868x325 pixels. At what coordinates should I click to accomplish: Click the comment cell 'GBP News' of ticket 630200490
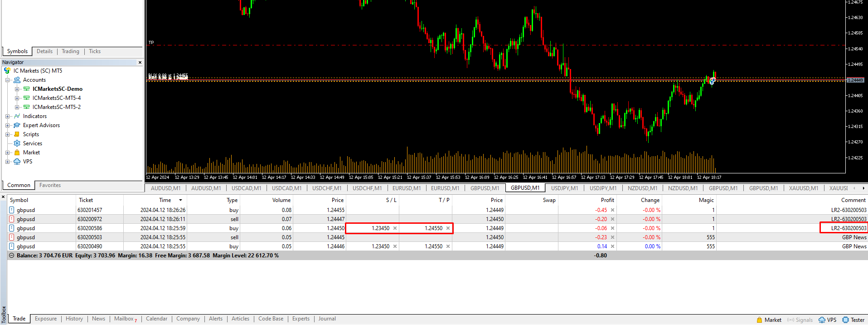pos(854,246)
